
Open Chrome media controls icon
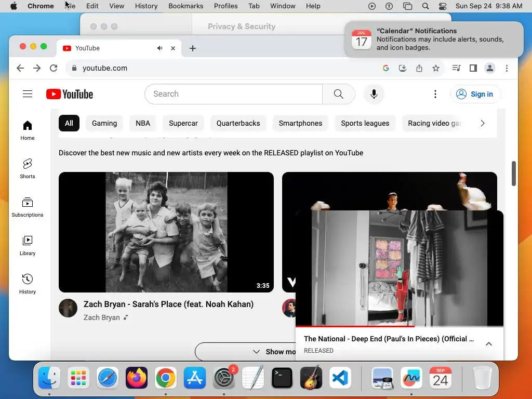[x=456, y=68]
